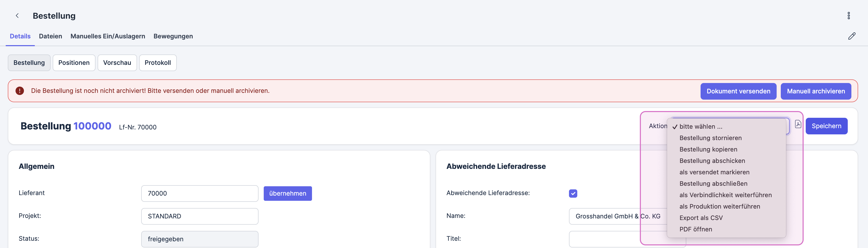
Task: Open the PDF icon beside the Aktion dropdown
Action: 798,124
